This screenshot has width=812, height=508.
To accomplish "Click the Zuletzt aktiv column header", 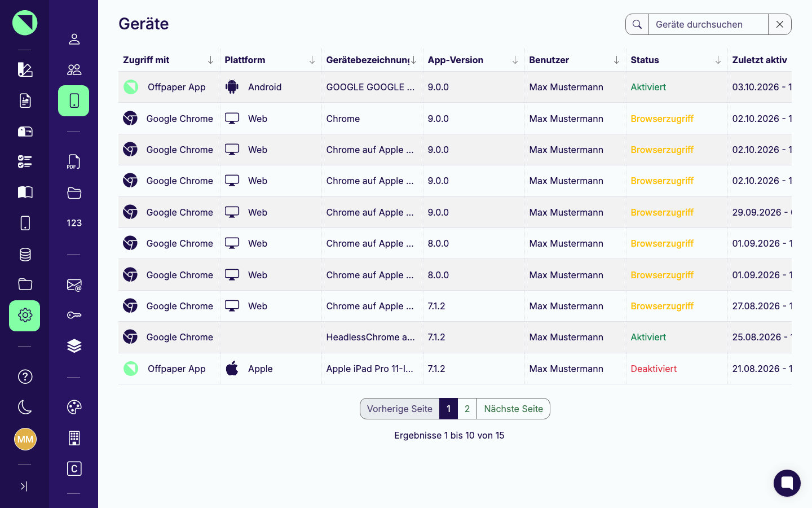I will coord(760,60).
